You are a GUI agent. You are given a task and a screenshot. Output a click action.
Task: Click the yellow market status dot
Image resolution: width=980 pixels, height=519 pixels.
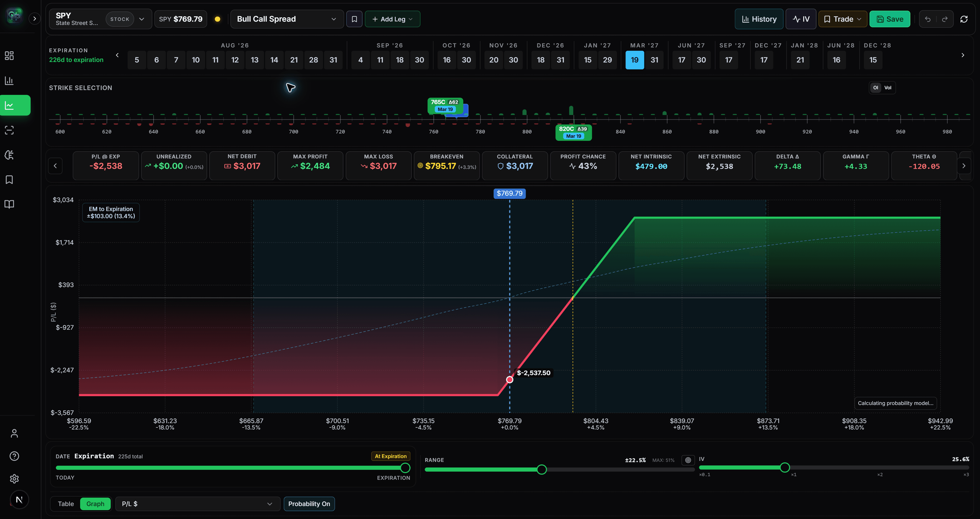pyautogui.click(x=217, y=19)
